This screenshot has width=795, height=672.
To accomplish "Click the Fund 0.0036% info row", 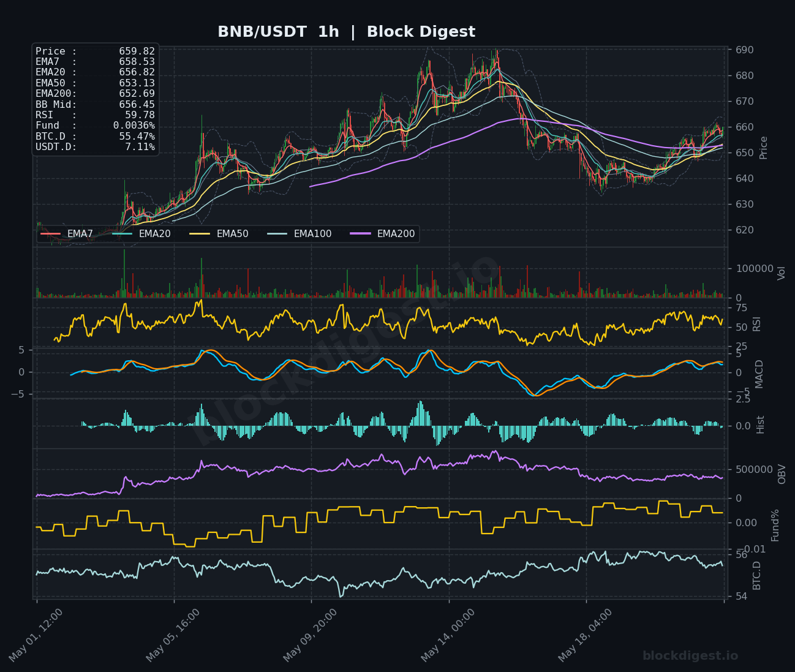I will (95, 126).
